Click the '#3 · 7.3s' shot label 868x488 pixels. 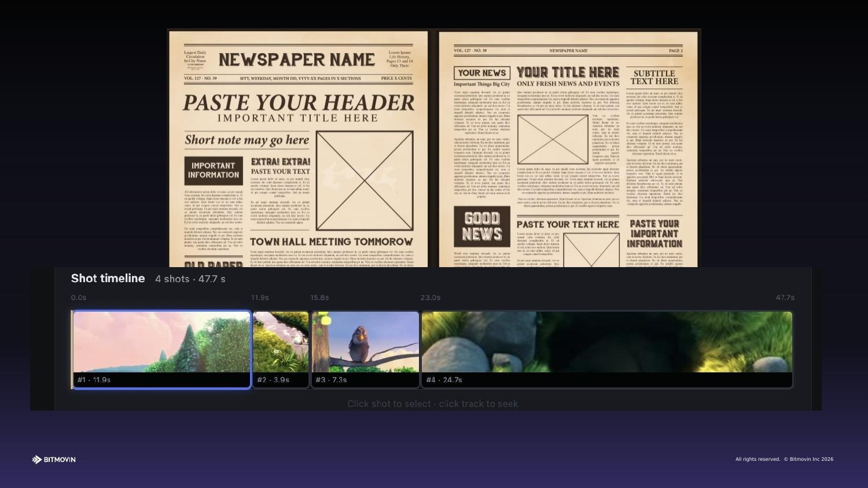point(331,380)
